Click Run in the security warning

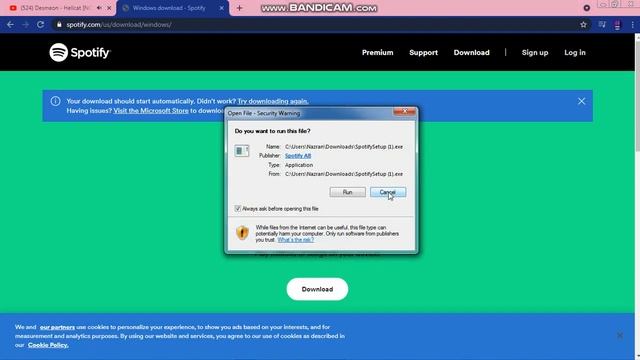347,192
